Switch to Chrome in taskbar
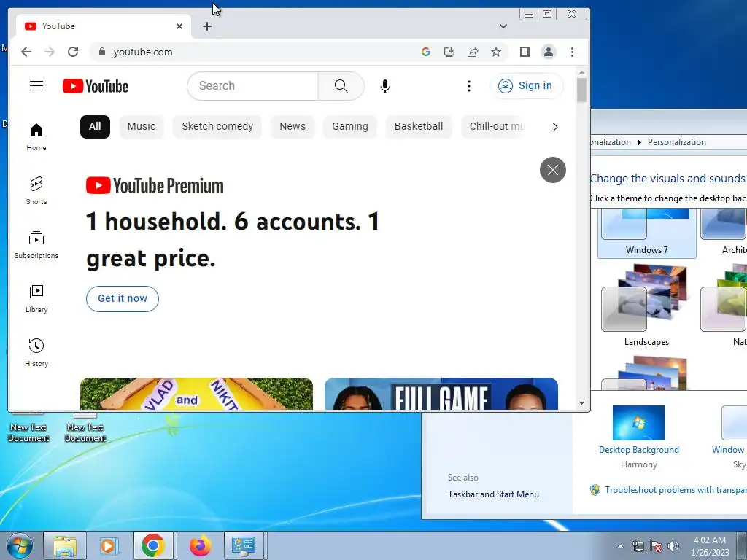 153,545
